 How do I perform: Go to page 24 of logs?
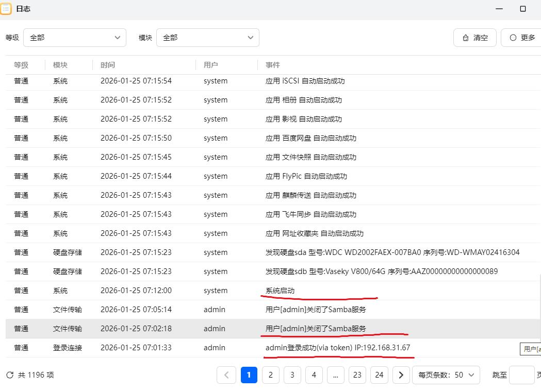point(379,375)
